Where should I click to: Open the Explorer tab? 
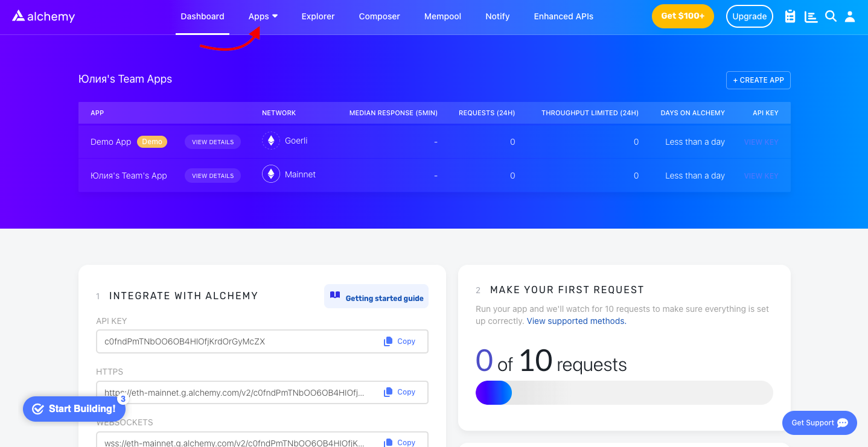pyautogui.click(x=318, y=16)
